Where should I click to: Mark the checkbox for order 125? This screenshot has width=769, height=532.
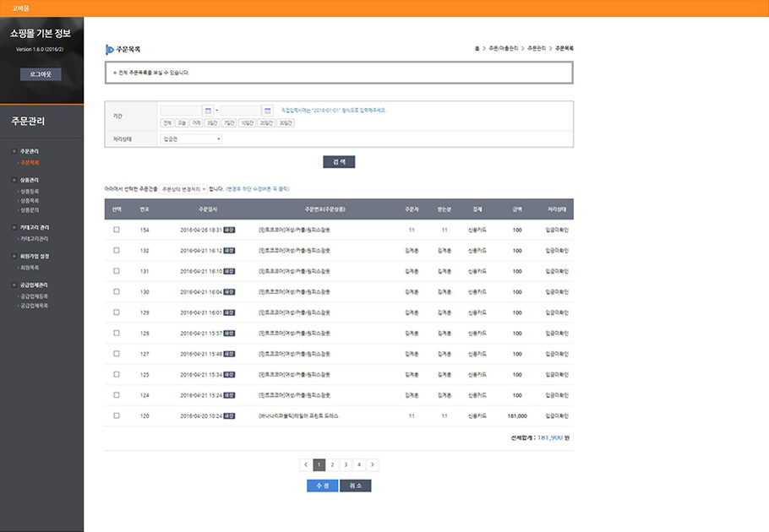(x=117, y=374)
